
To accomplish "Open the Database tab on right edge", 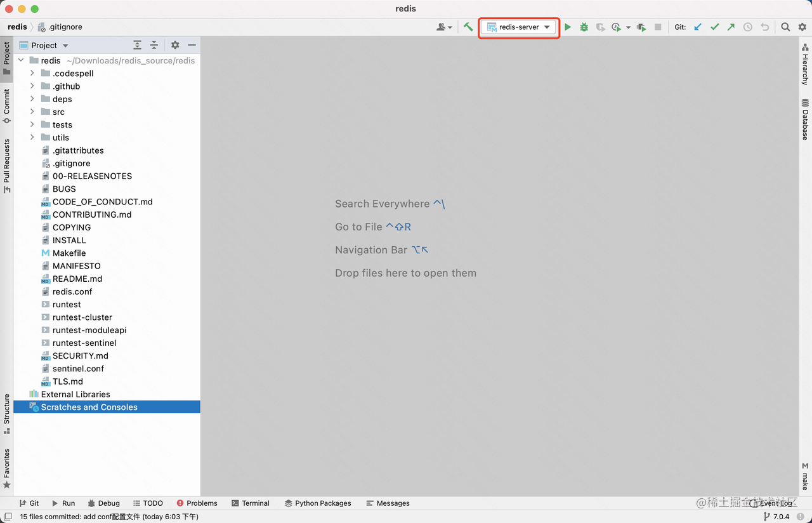I will point(805,119).
